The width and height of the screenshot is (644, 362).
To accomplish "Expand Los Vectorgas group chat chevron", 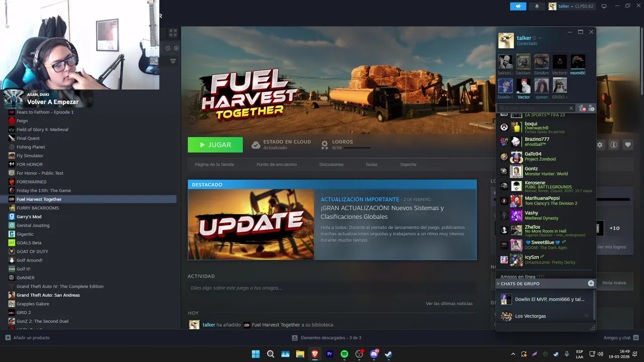I will point(586,316).
